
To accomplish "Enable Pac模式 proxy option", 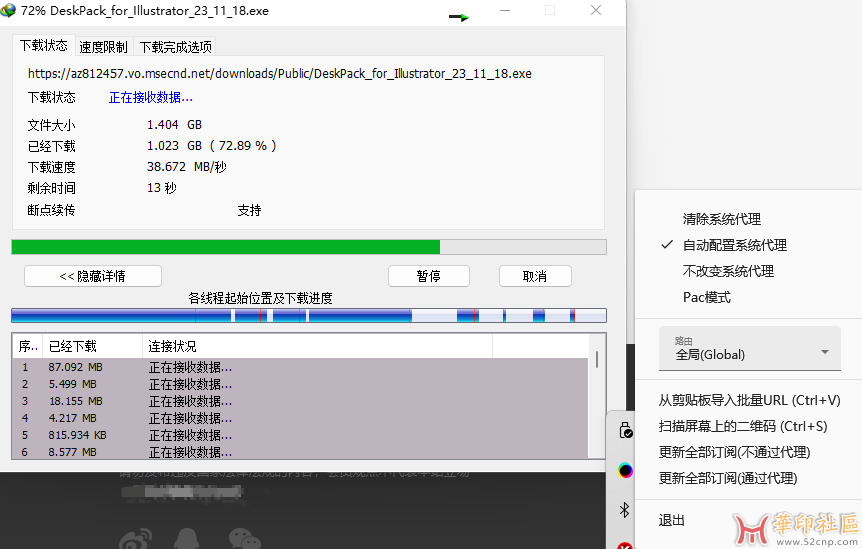I will 706,297.
